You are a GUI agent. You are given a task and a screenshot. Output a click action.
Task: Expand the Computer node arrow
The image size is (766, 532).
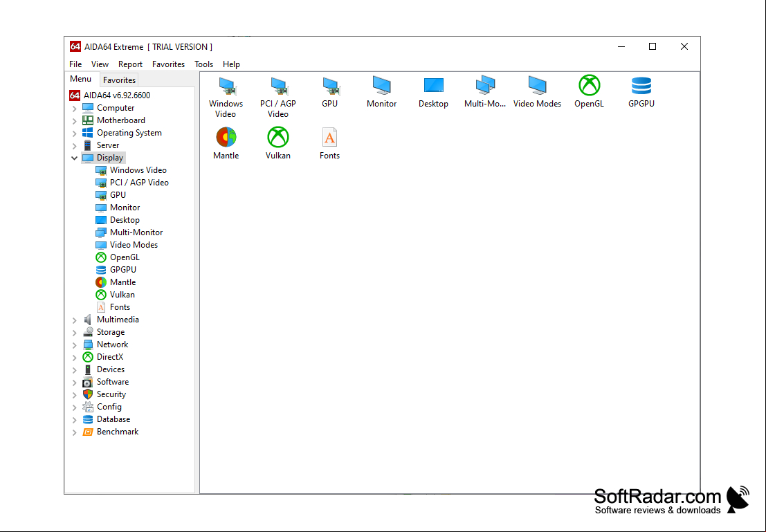[x=74, y=109]
